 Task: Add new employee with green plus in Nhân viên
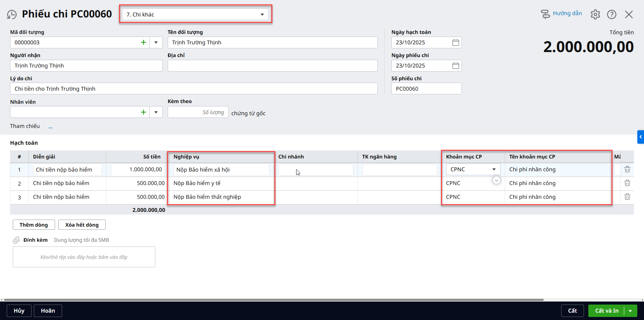[x=144, y=112]
